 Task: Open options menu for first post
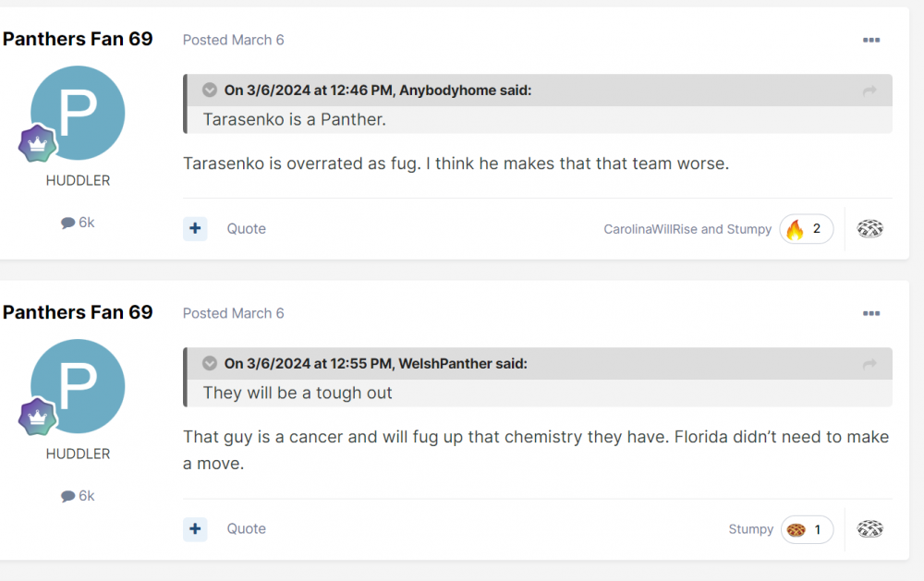870,41
